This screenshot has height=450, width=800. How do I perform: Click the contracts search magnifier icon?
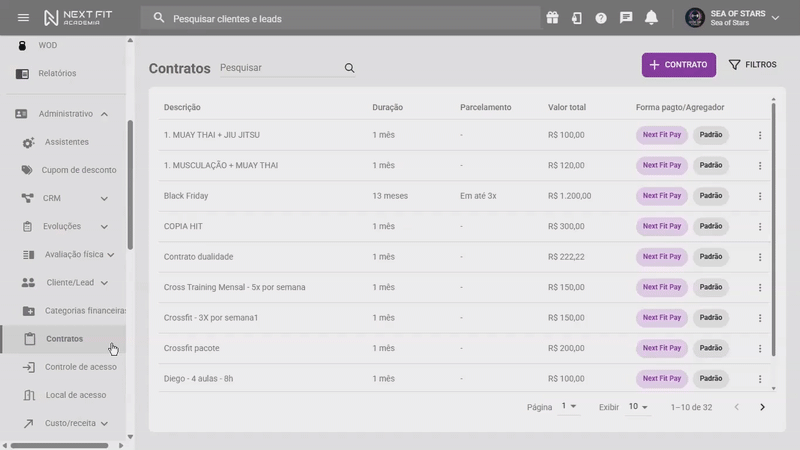click(349, 68)
